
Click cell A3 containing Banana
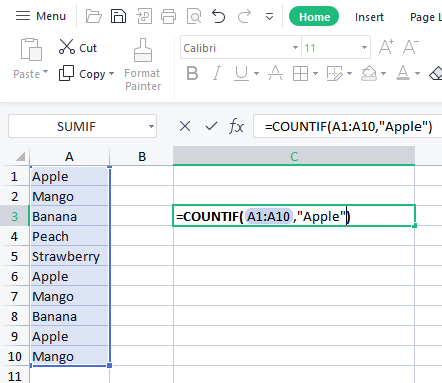(69, 216)
